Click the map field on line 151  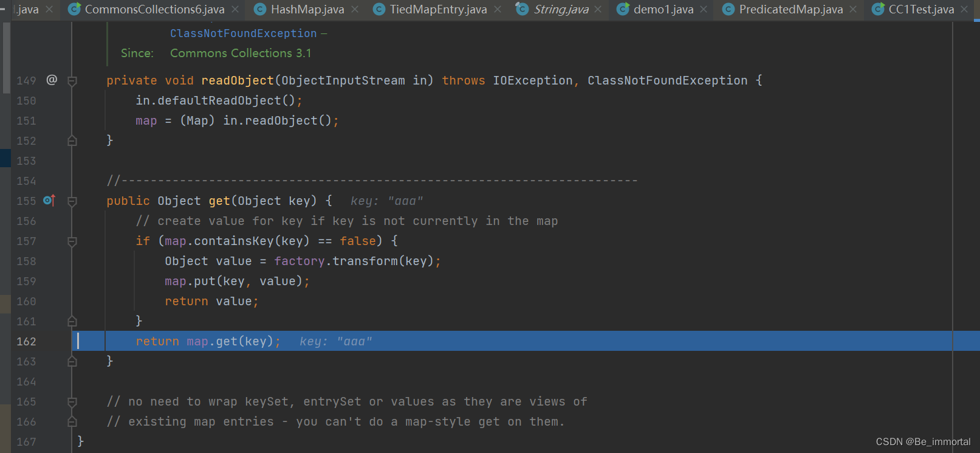[146, 120]
